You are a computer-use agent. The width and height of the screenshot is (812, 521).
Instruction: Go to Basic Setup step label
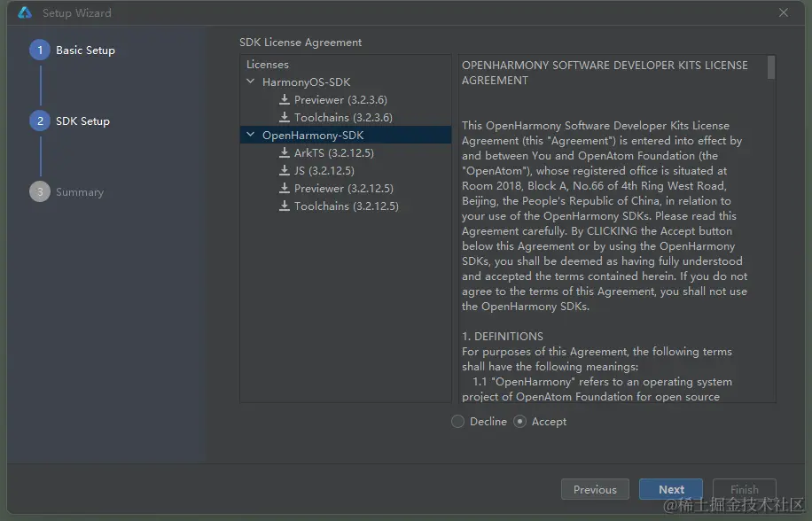point(85,51)
